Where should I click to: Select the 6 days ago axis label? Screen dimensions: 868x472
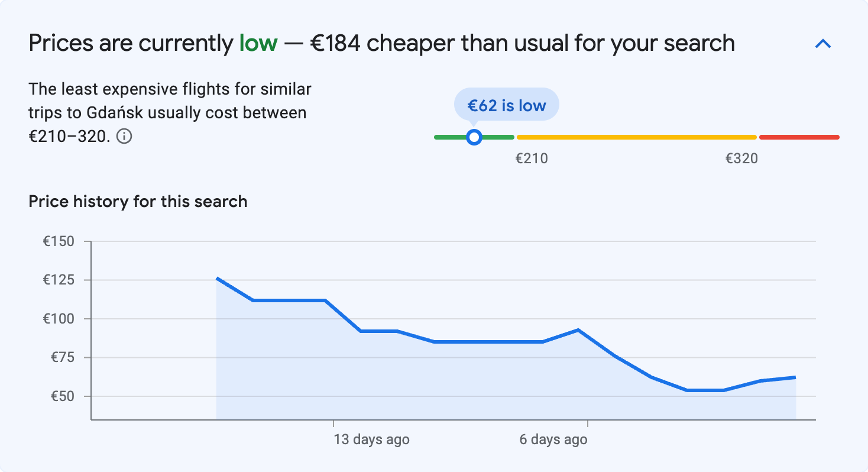553,439
